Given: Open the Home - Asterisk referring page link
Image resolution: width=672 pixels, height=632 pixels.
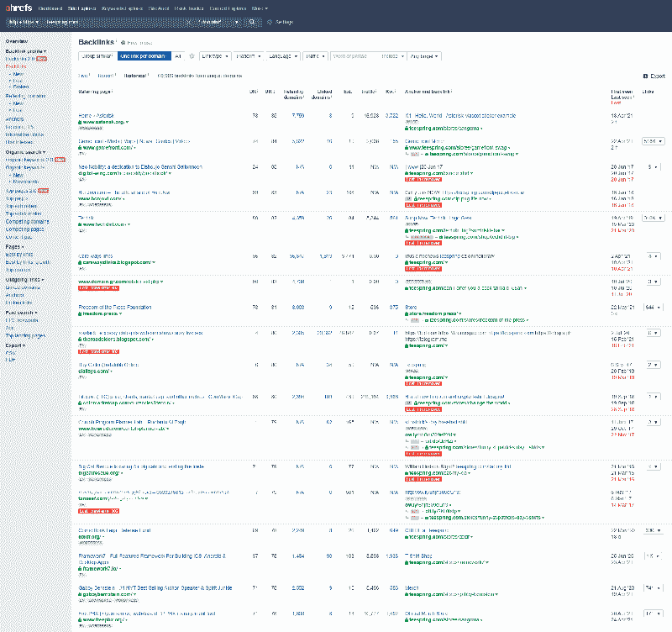Looking at the screenshot, I should coord(97,116).
